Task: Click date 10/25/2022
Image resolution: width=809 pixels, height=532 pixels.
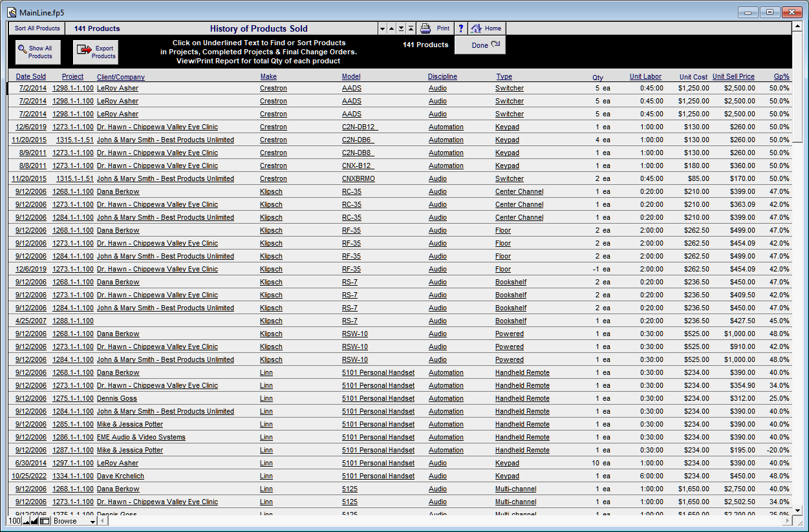Action: pyautogui.click(x=29, y=476)
